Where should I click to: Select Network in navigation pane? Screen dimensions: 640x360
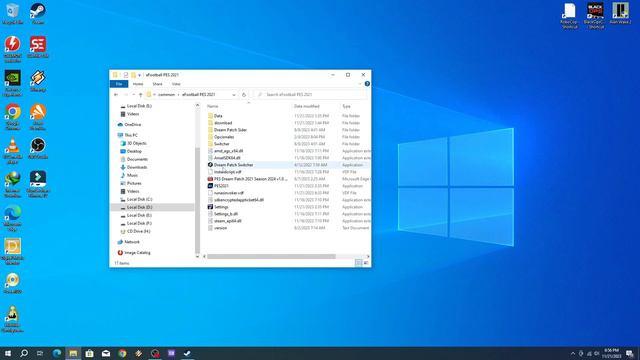tap(129, 242)
